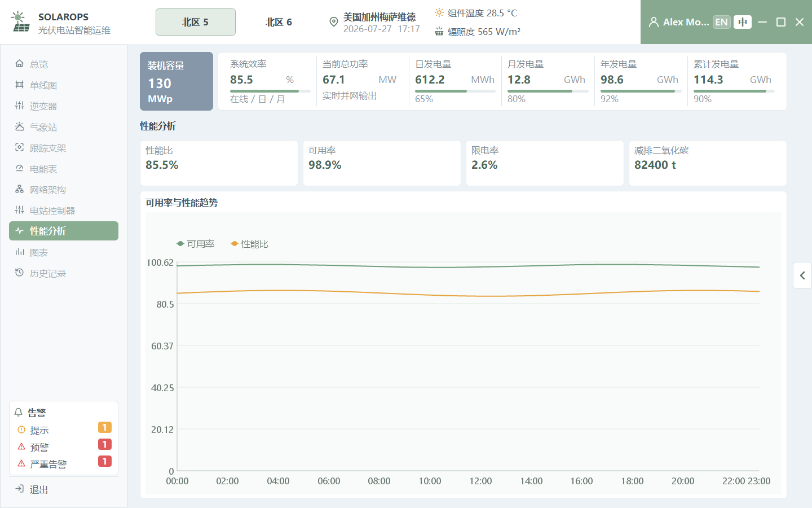Image resolution: width=812 pixels, height=508 pixels.
Task: Select the 逆变器 inverter icon in sidebar
Action: point(19,106)
